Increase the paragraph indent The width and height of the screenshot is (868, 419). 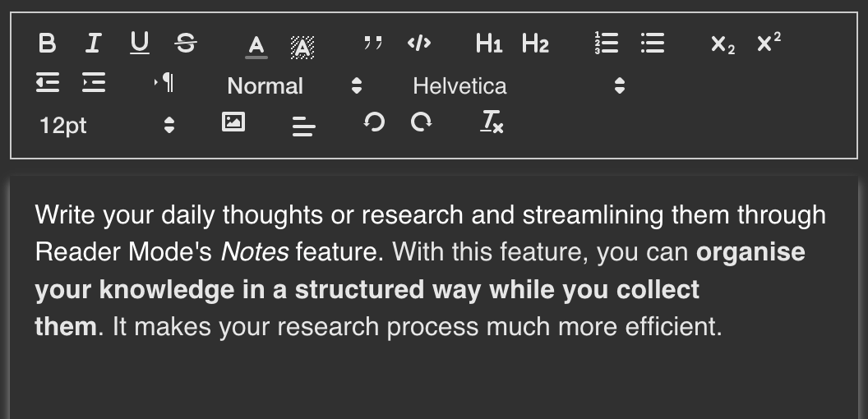[94, 83]
